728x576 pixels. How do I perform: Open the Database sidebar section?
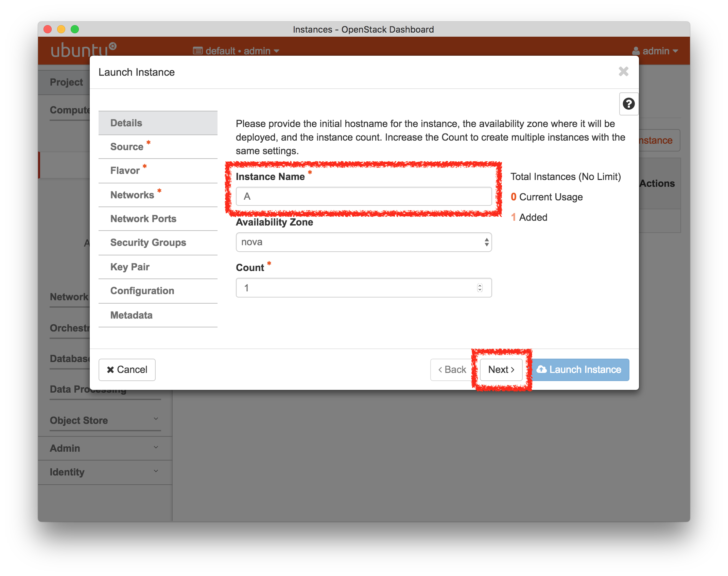tap(70, 359)
